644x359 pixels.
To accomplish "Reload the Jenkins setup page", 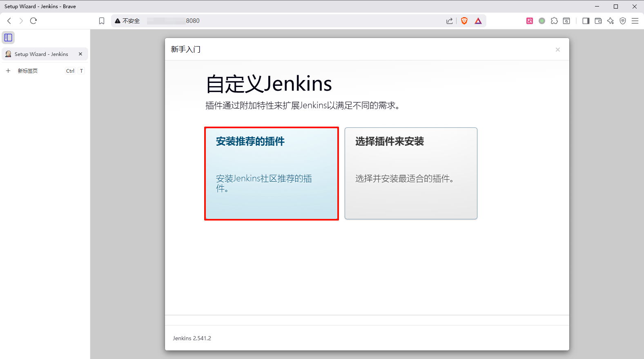I will coord(33,21).
